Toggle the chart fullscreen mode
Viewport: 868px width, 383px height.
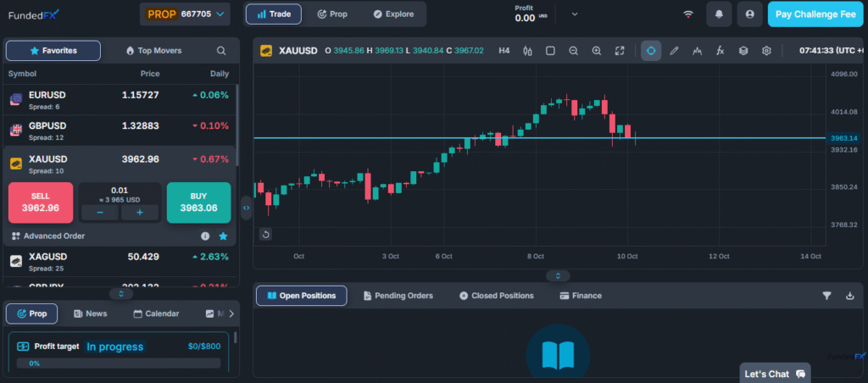(620, 51)
